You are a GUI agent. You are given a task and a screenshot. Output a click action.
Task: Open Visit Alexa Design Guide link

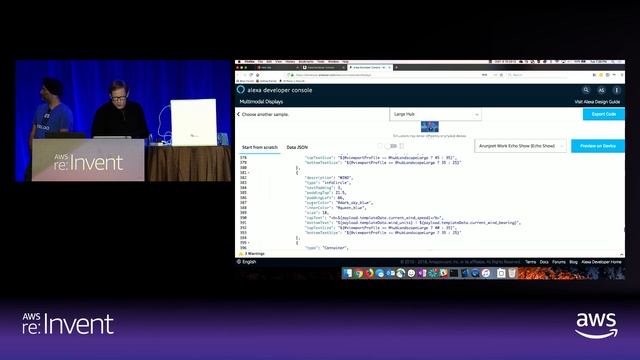pyautogui.click(x=597, y=102)
